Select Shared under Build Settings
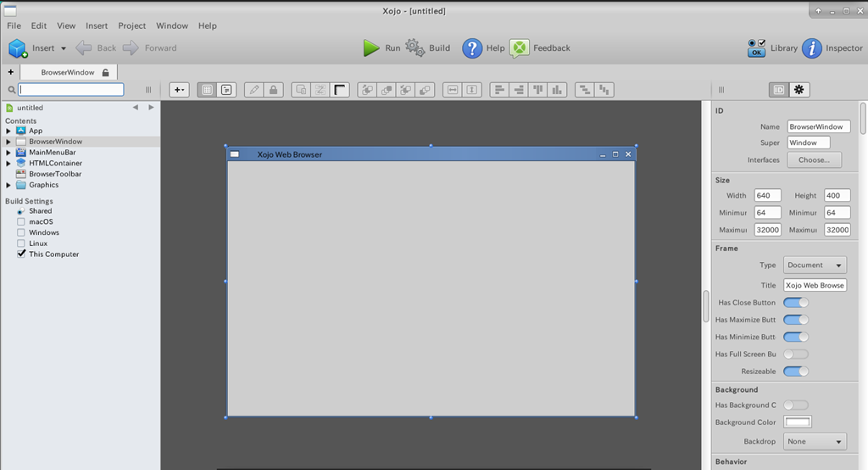 [x=41, y=210]
